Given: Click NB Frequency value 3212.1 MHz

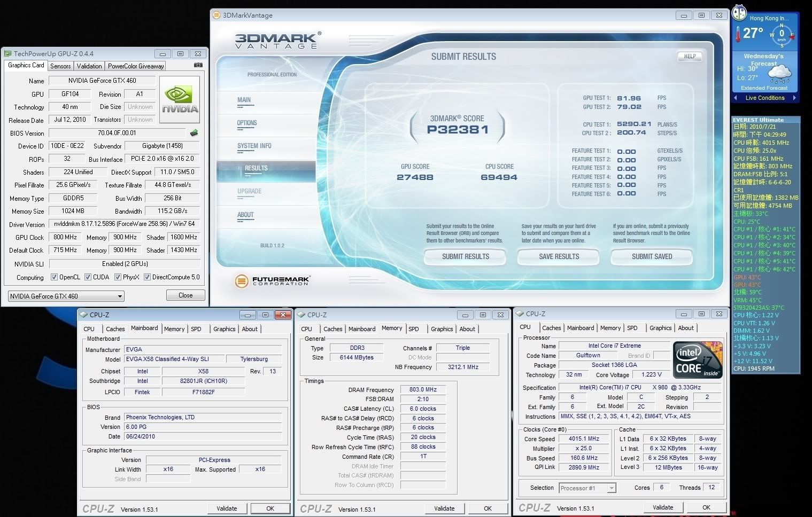Looking at the screenshot, I should click(x=463, y=367).
